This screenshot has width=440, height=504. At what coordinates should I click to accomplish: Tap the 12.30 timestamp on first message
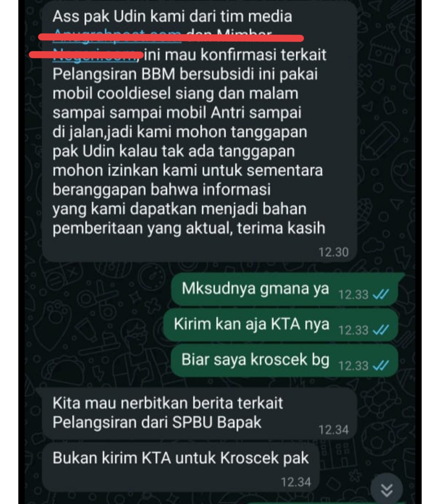pyautogui.click(x=334, y=252)
